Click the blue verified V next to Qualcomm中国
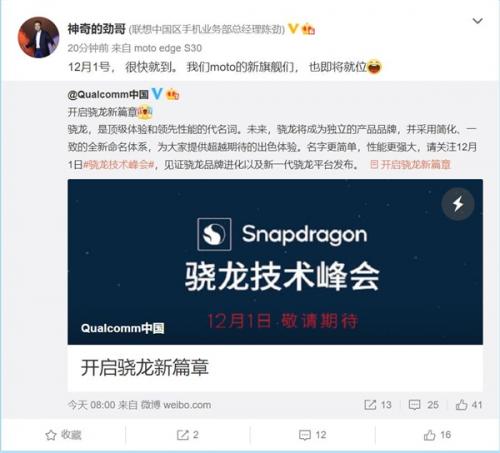Image resolution: width=500 pixels, height=453 pixels. pos(157,94)
